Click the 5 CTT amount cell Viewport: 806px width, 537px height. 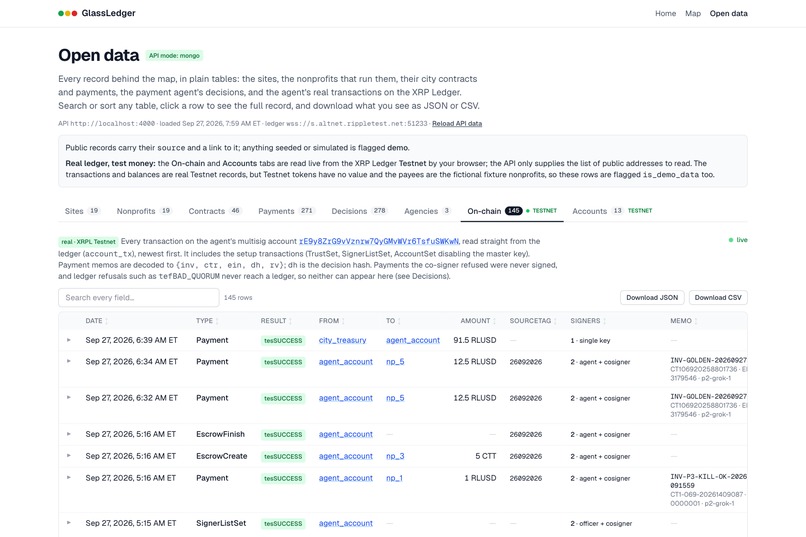tap(486, 456)
